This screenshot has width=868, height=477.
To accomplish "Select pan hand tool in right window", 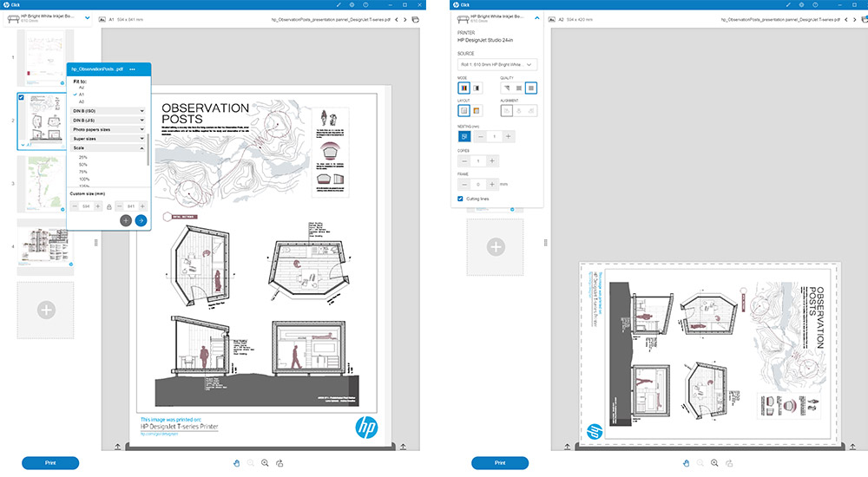I will coord(686,463).
